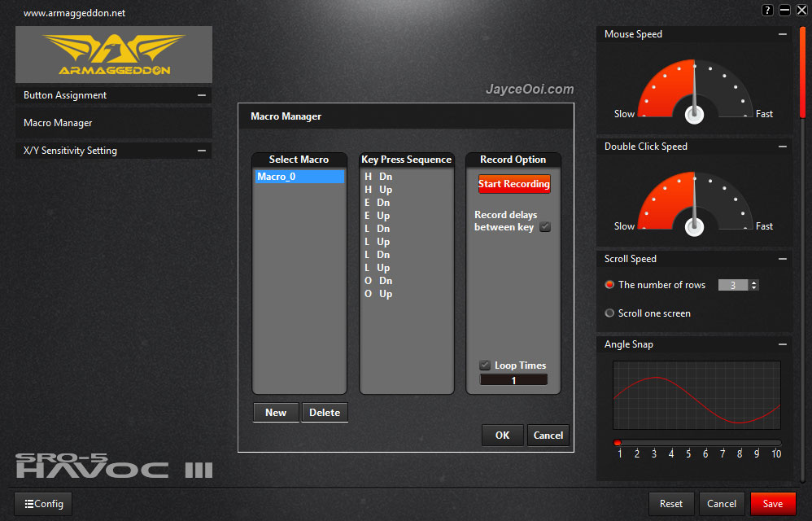Decrease the number of scroll rows
This screenshot has height=521, width=812.
pos(754,287)
